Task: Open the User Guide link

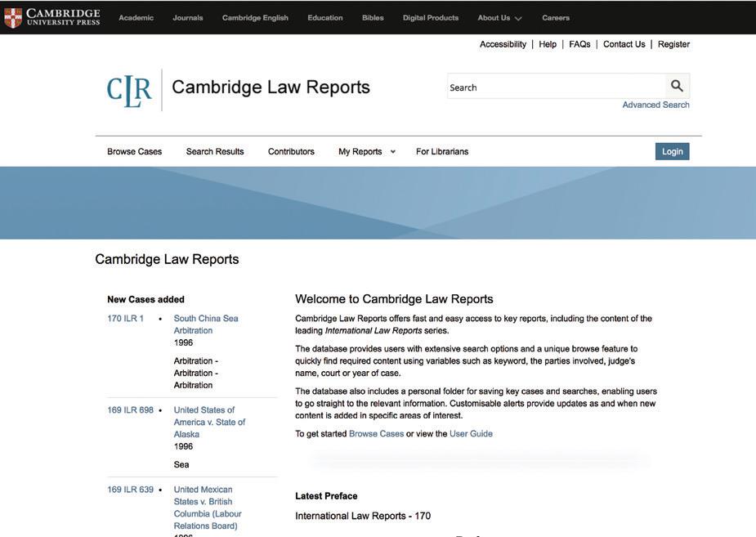Action: 471,433
